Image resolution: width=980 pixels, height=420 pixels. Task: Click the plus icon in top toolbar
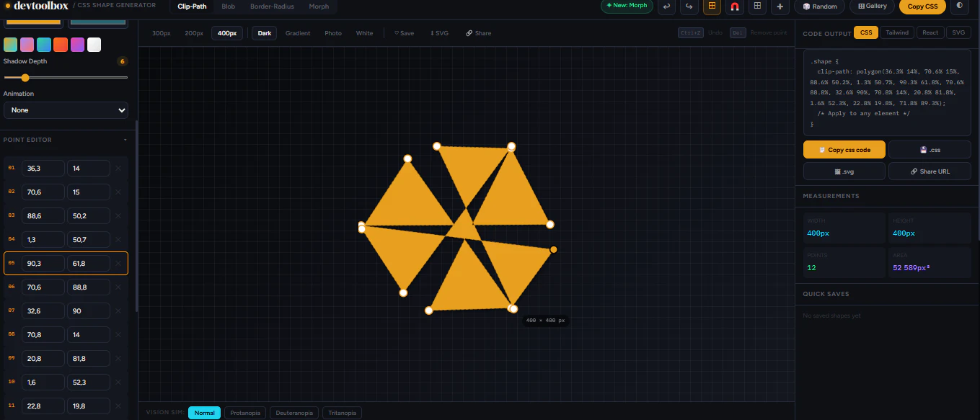tap(780, 6)
